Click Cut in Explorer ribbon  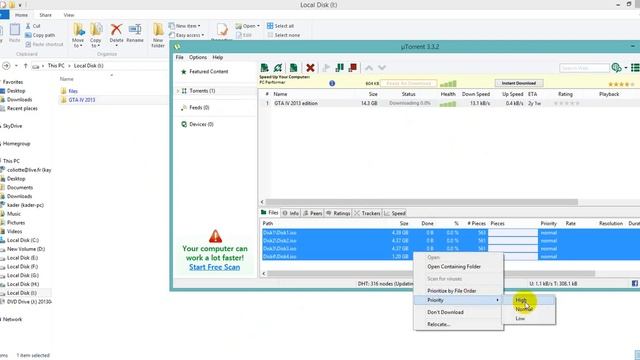[33, 26]
